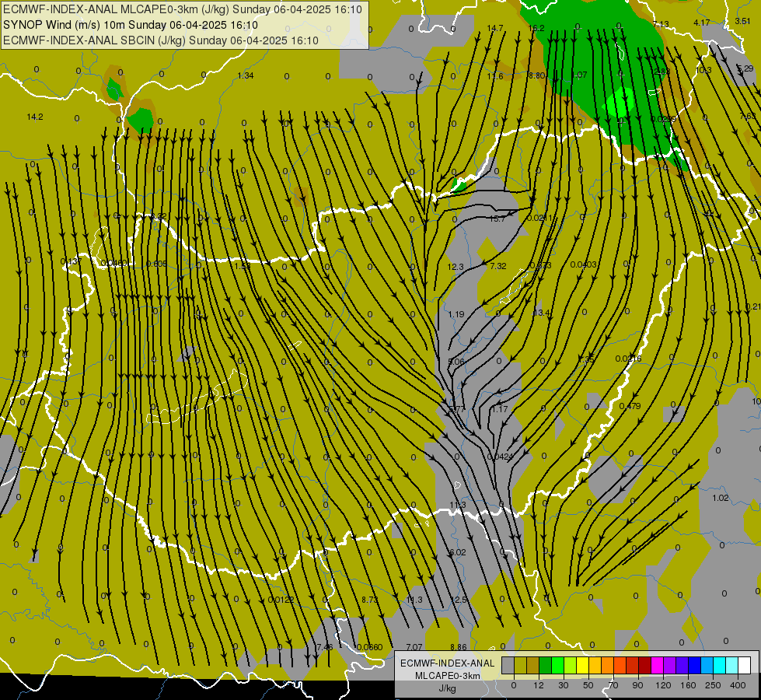Click the map value 0.0403
Image resolution: width=761 pixels, height=700 pixels.
pyautogui.click(x=583, y=264)
